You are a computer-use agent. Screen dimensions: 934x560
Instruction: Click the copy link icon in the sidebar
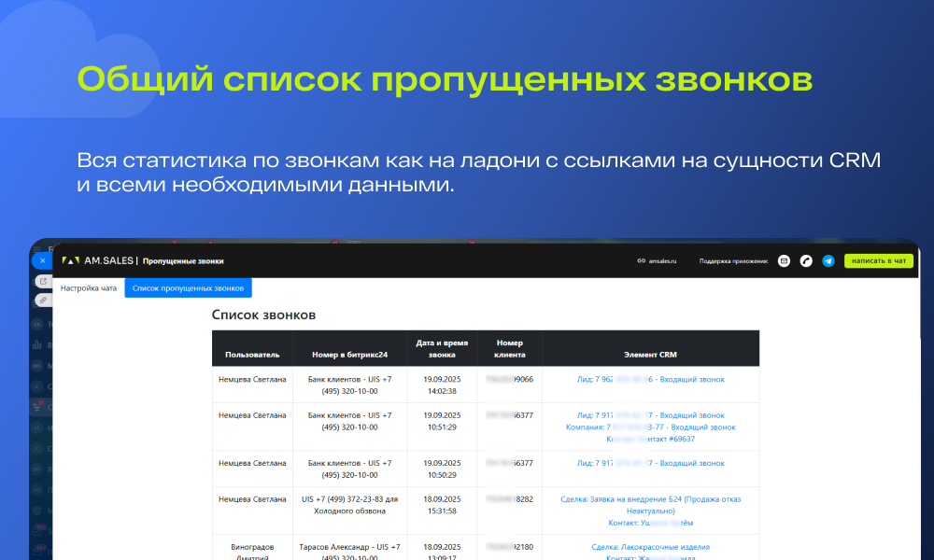tap(42, 300)
